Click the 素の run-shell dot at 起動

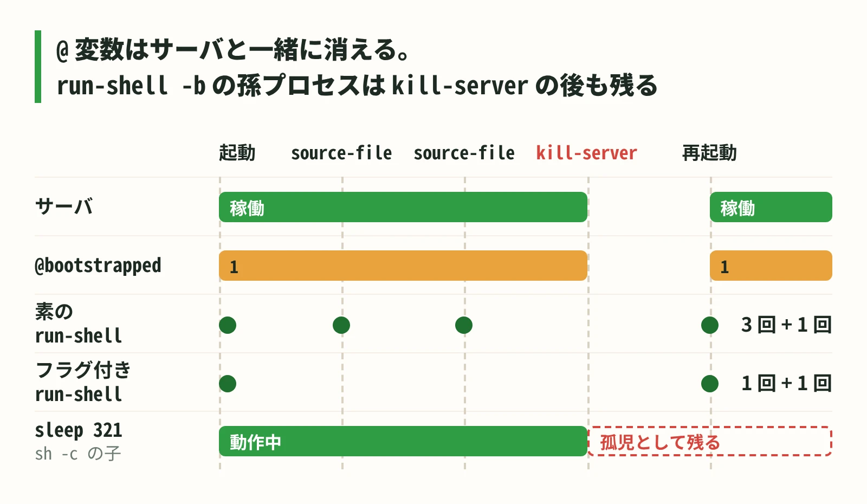point(228,325)
